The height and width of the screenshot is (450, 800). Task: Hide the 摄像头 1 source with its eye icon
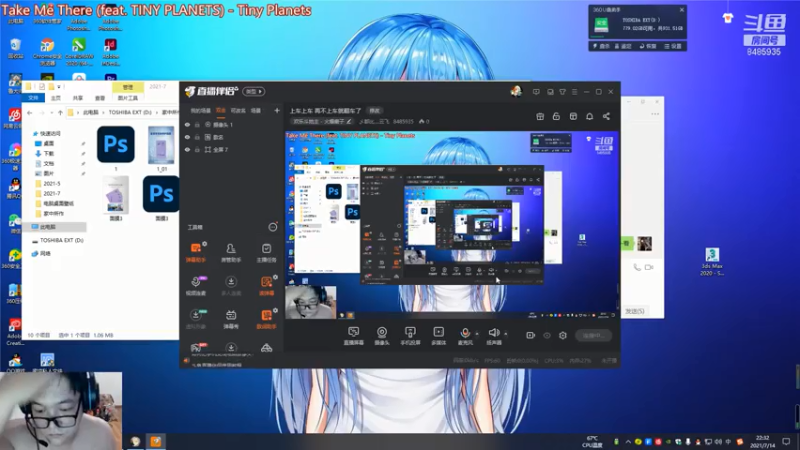coord(187,124)
